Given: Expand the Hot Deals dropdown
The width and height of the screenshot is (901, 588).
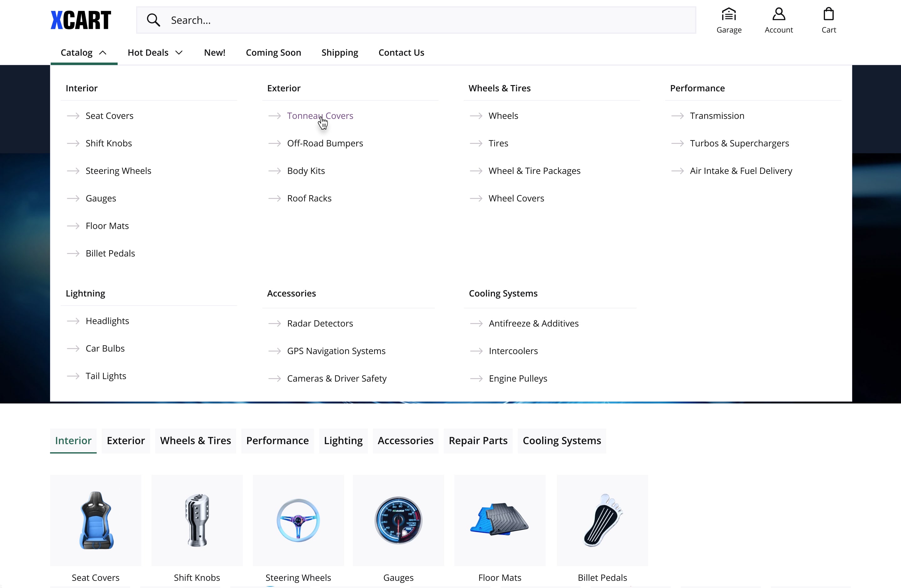Looking at the screenshot, I should (x=155, y=53).
